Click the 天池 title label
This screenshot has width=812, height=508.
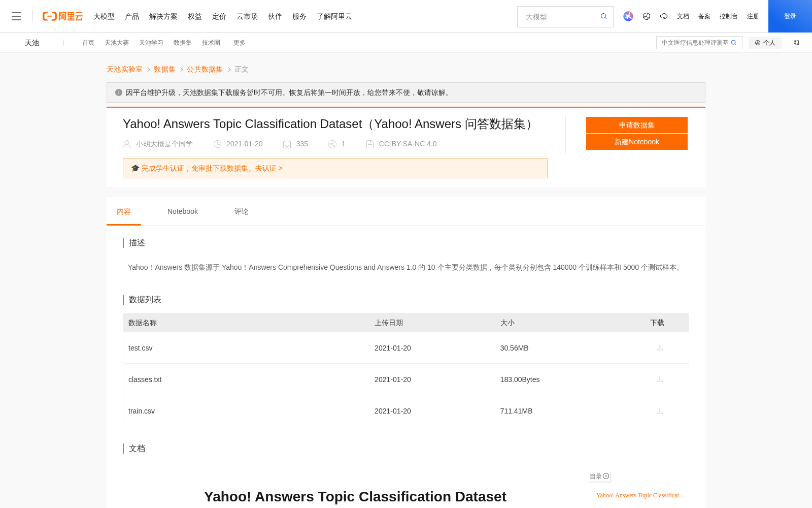(x=32, y=43)
